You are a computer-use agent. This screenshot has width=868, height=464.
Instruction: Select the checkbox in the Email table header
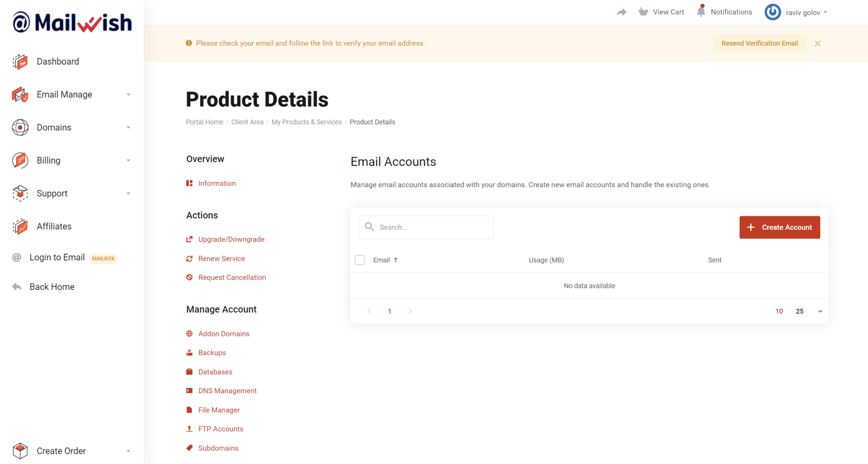[360, 260]
